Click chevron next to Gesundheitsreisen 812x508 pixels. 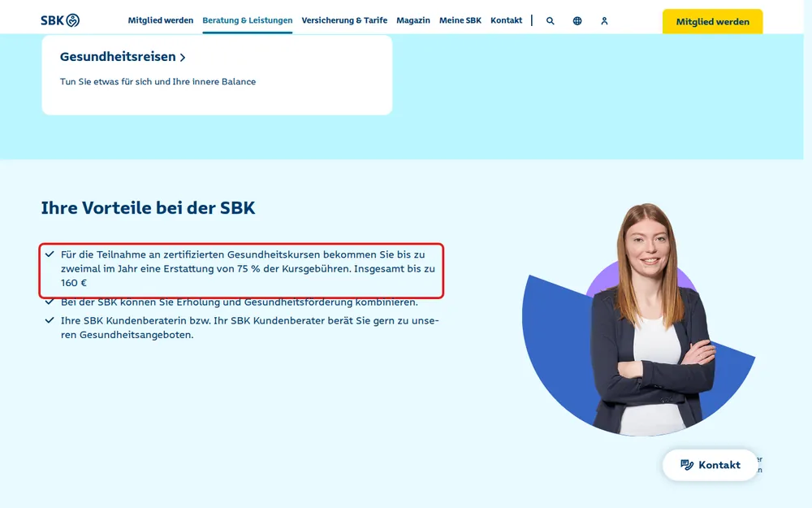[182, 58]
